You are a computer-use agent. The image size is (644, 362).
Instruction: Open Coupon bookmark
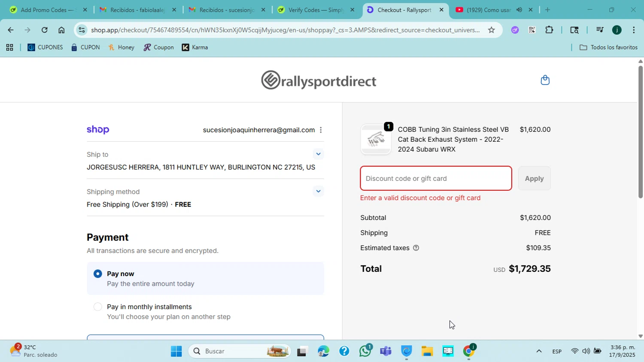click(x=159, y=48)
